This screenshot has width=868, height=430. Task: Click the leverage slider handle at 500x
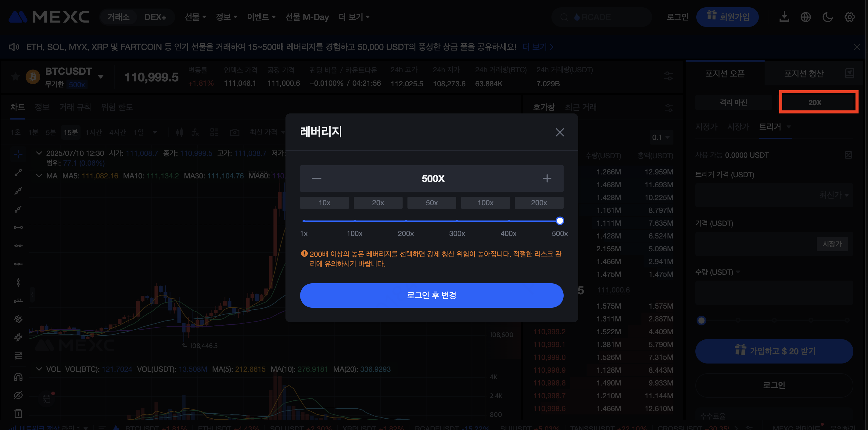pyautogui.click(x=560, y=221)
